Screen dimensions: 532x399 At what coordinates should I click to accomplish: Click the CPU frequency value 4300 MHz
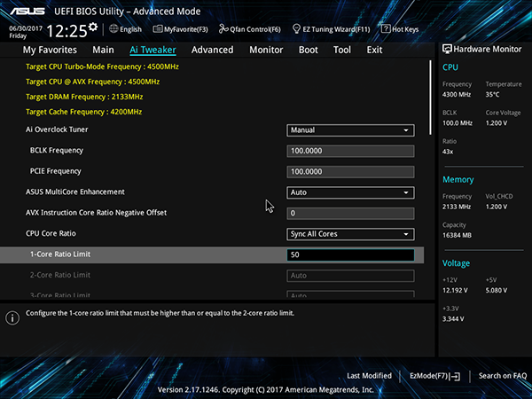[x=457, y=95]
